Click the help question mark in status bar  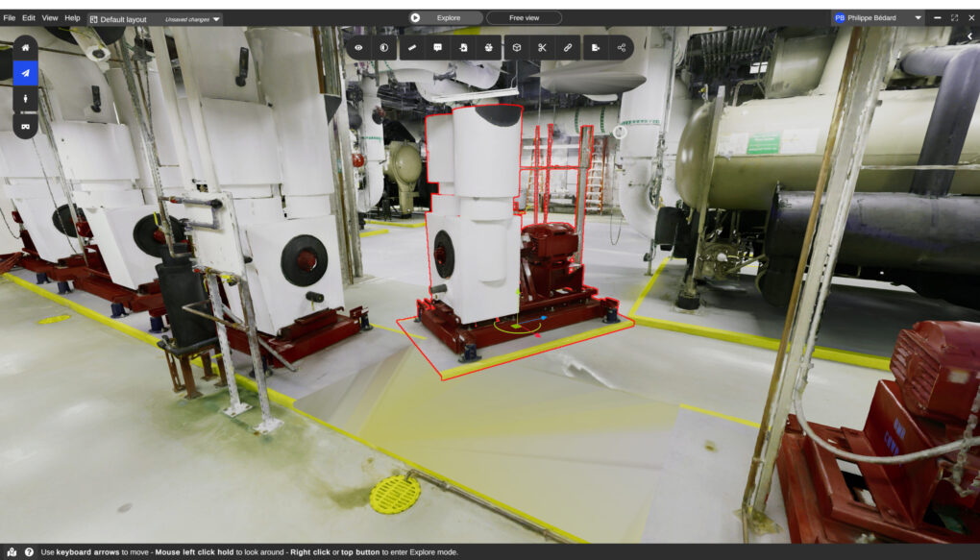(29, 552)
